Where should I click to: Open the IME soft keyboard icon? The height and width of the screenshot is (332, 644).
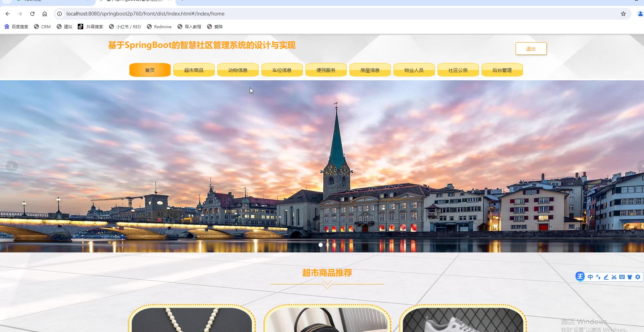point(622,277)
